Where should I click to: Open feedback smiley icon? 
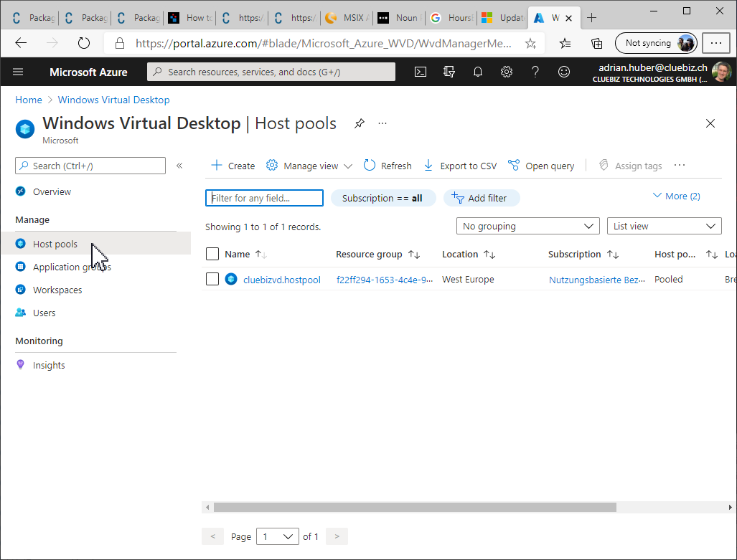pyautogui.click(x=563, y=72)
